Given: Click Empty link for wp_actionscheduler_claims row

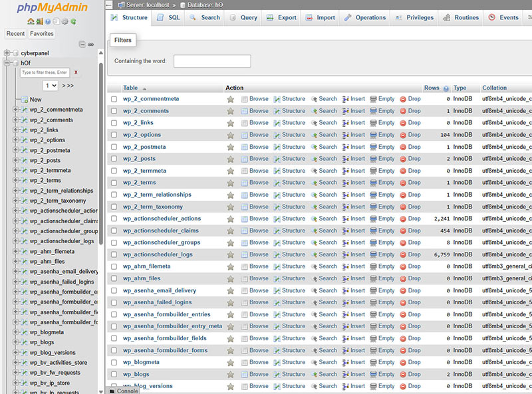Looking at the screenshot, I should tap(382, 231).
